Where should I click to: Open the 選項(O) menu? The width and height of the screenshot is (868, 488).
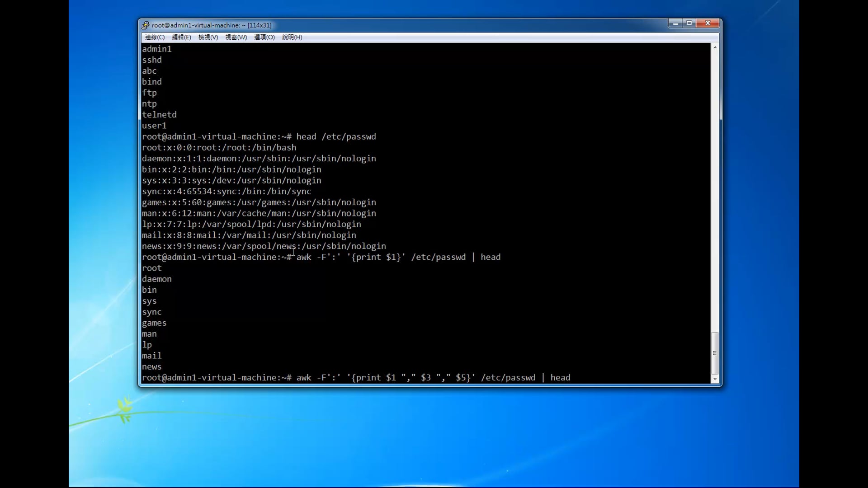coord(264,38)
